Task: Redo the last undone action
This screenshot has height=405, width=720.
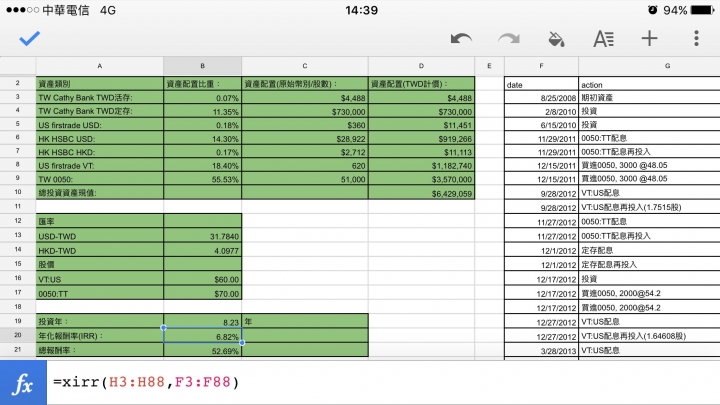Action: (x=509, y=39)
